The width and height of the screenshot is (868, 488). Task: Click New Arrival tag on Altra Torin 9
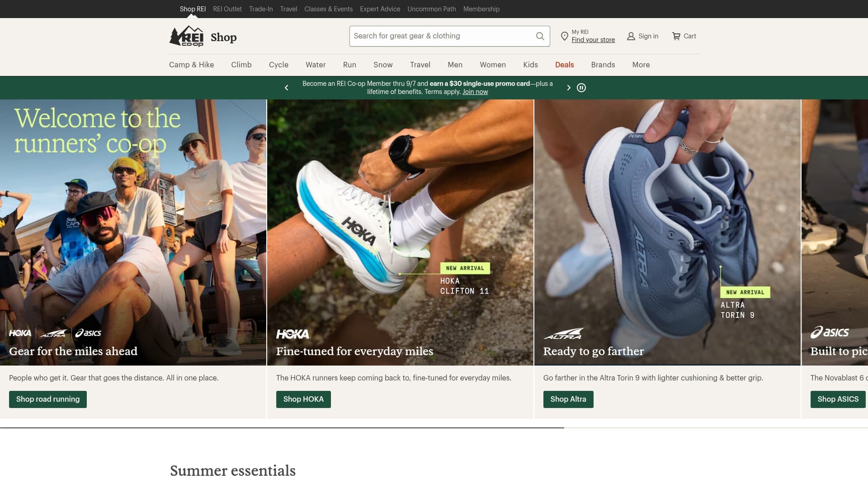pos(745,292)
